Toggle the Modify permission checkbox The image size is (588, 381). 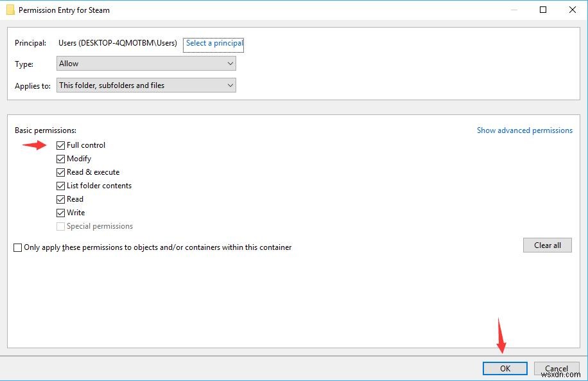(60, 159)
